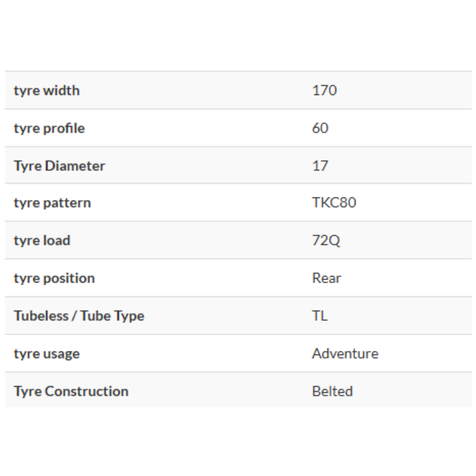Click the "tyre load" label
The height and width of the screenshot is (476, 476).
pos(42,240)
